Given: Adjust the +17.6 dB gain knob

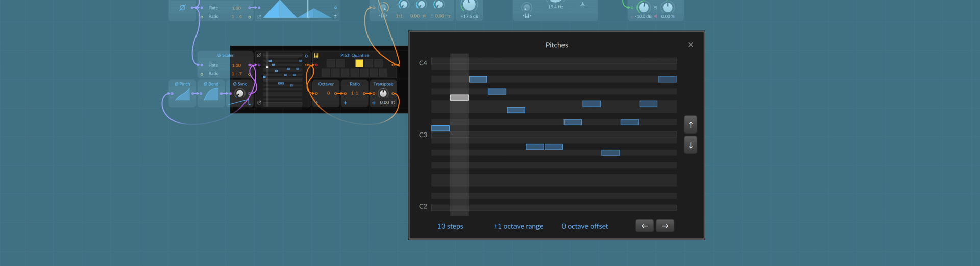Looking at the screenshot, I should pyautogui.click(x=469, y=4).
